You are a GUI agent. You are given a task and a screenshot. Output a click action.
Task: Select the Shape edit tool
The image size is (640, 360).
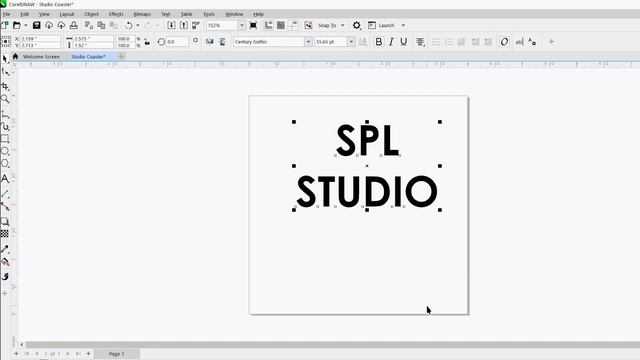point(5,72)
